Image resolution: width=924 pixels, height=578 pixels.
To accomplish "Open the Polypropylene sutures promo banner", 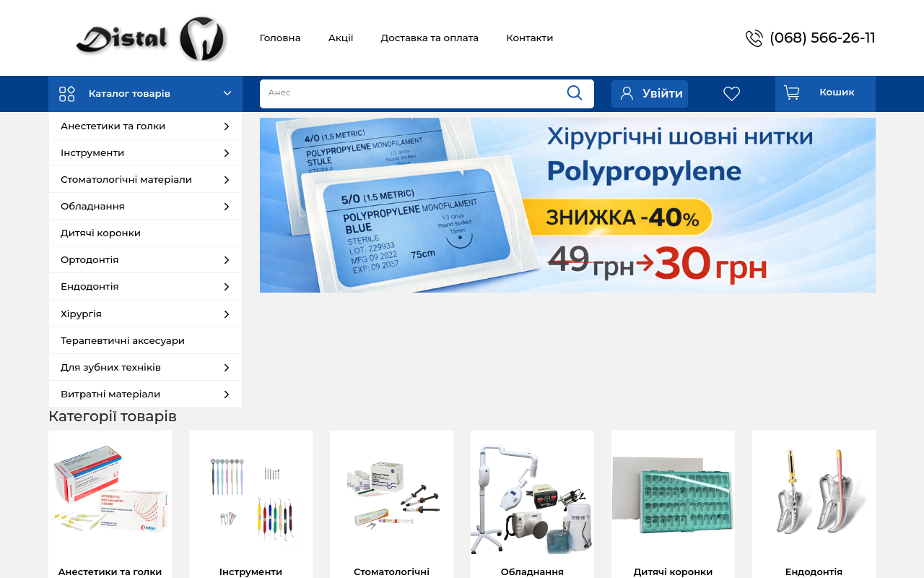I will click(x=567, y=205).
